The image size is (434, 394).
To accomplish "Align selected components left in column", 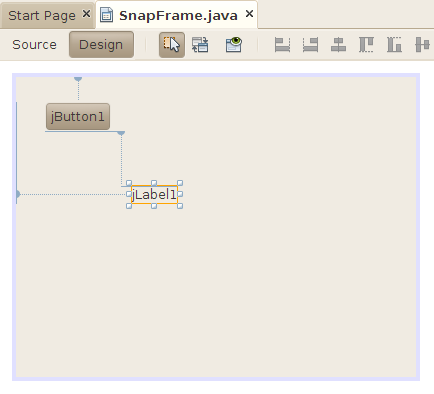I will [282, 45].
